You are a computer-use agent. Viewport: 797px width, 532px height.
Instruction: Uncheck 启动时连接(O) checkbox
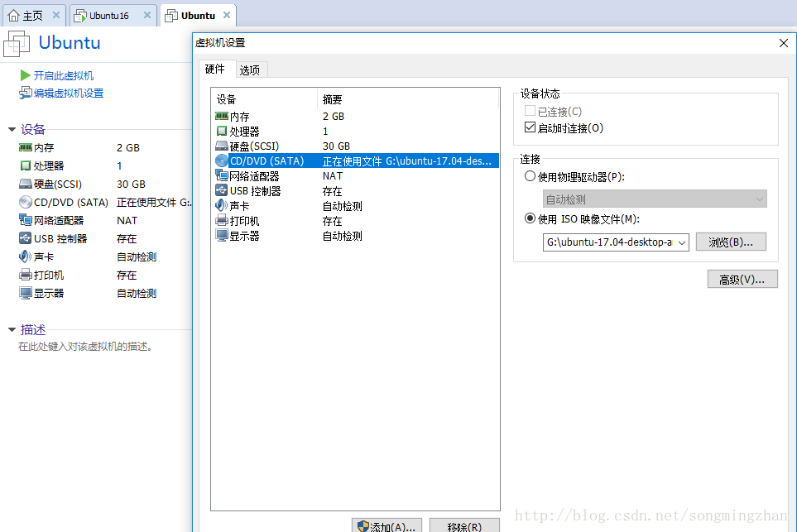[531, 127]
